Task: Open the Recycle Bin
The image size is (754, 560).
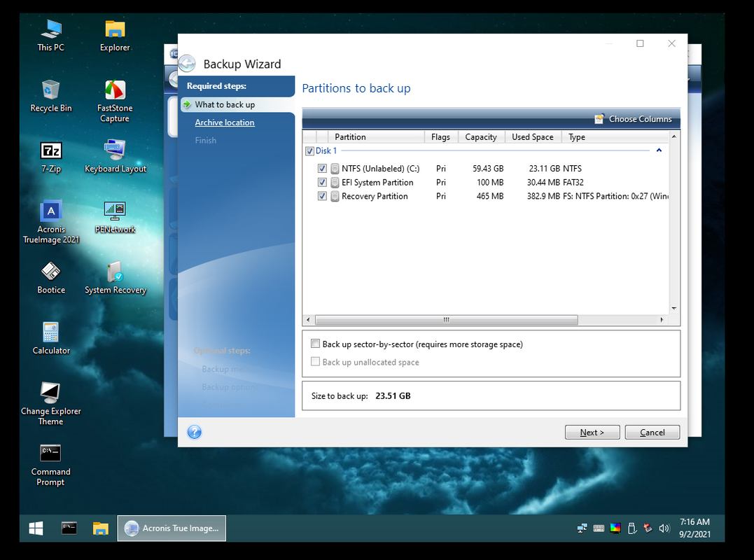Action: [x=51, y=96]
